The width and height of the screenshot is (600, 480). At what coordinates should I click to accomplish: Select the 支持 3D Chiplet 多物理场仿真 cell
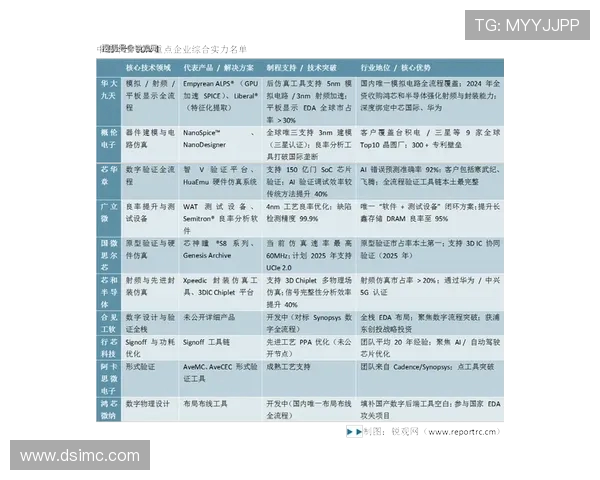coord(309,292)
